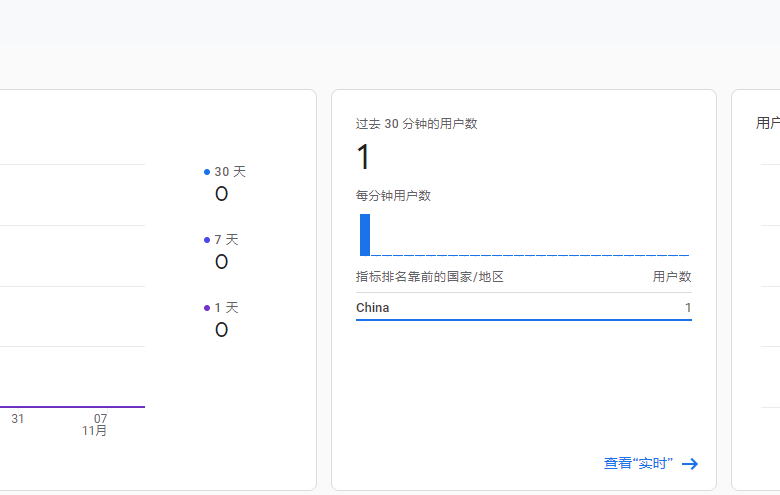Select the China row in country table
Viewport: 780px width, 495px height.
[x=523, y=308]
